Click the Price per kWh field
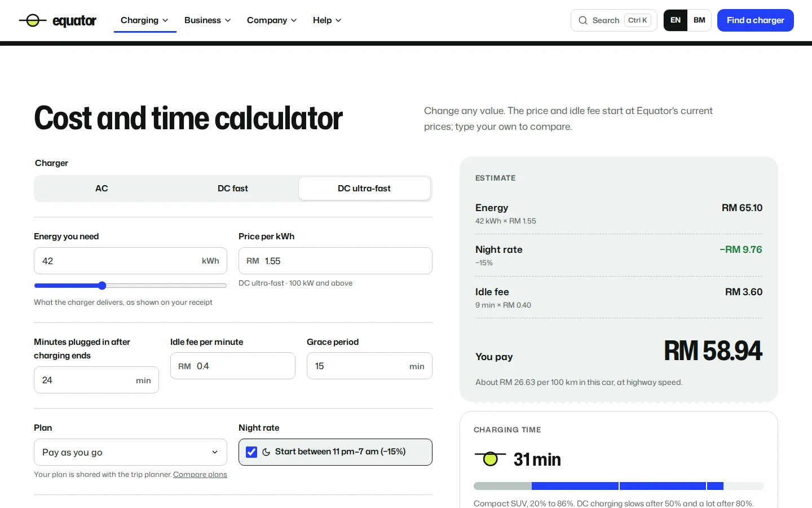This screenshot has height=508, width=812. pyautogui.click(x=336, y=261)
